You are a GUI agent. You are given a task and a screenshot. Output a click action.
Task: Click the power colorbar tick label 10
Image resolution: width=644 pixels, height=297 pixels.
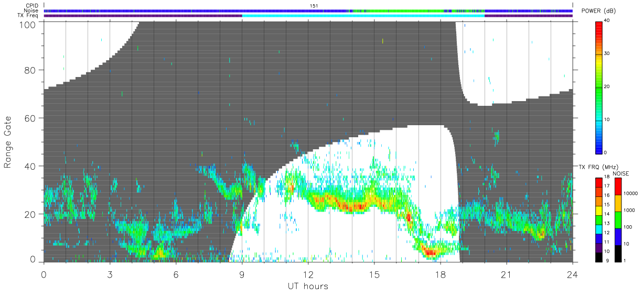607,119
